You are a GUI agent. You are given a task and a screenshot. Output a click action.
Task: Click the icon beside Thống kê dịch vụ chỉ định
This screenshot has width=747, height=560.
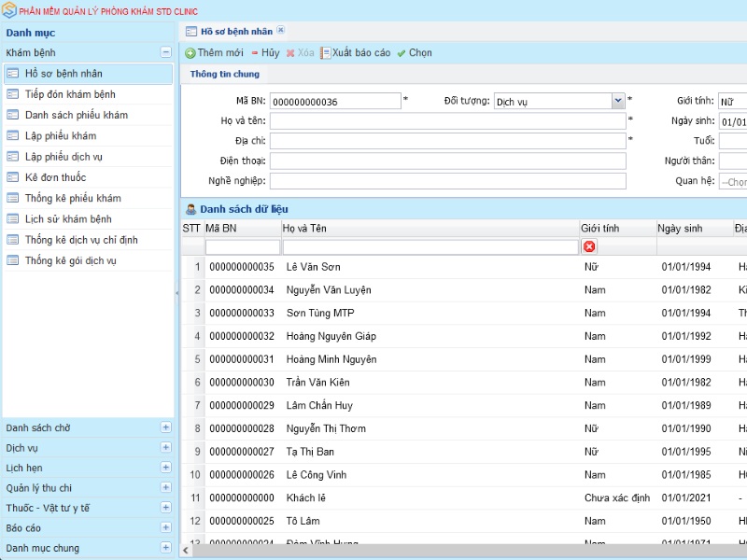13,240
